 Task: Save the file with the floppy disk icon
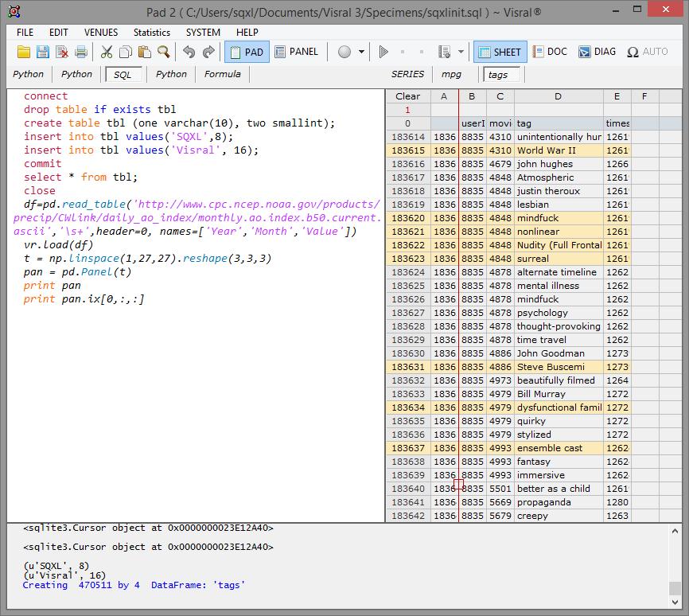click(43, 52)
